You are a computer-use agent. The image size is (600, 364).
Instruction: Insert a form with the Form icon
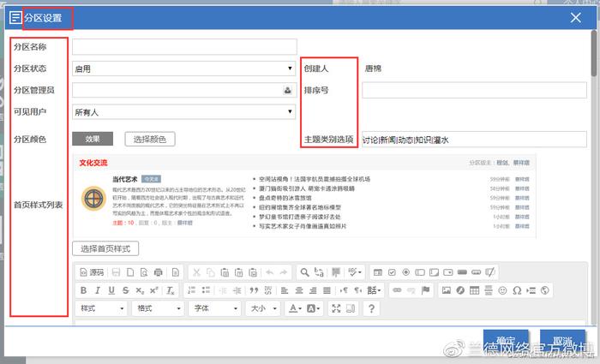point(378,272)
